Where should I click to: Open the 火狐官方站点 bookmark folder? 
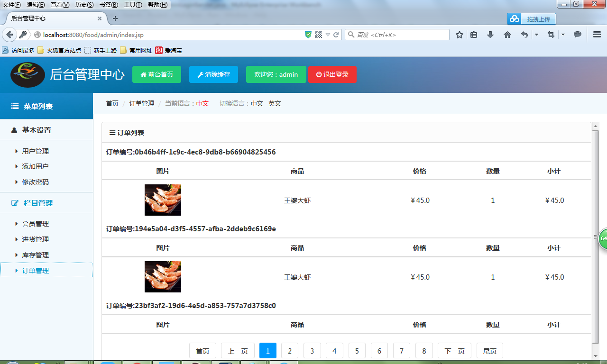click(x=59, y=50)
